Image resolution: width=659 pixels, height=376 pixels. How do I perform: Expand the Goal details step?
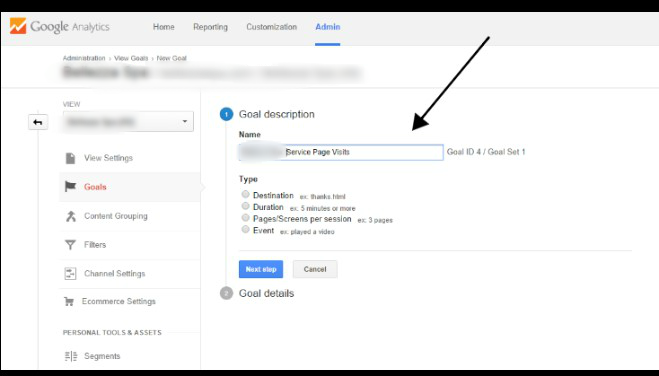tap(266, 293)
